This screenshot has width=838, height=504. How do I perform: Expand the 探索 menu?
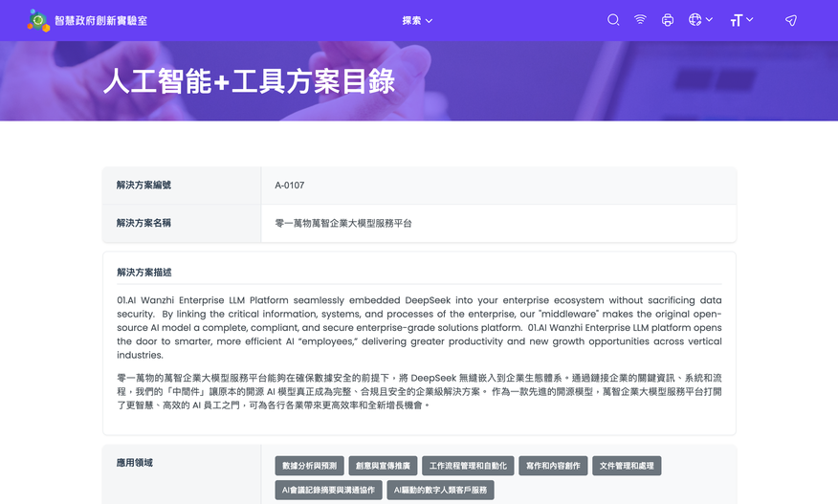(x=417, y=21)
